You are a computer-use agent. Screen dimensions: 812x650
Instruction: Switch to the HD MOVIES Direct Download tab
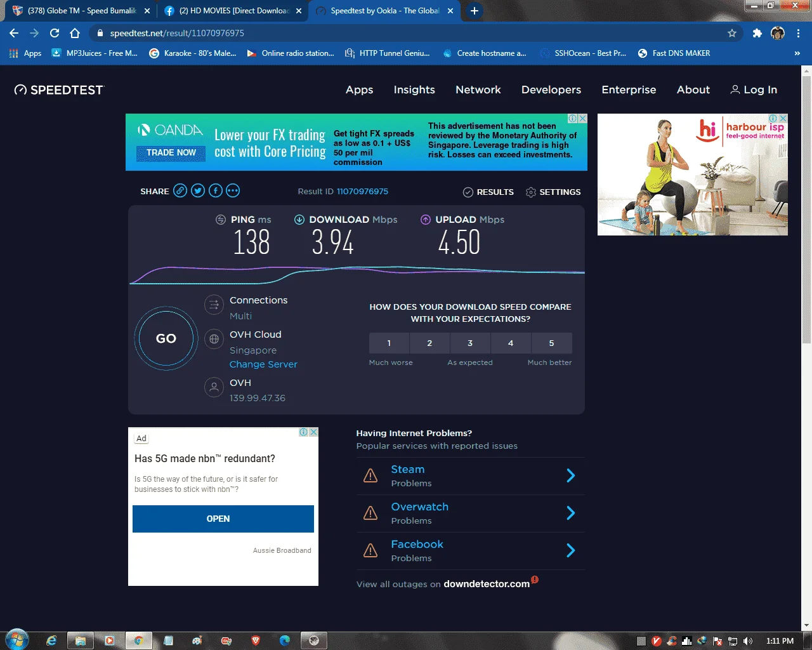click(233, 11)
